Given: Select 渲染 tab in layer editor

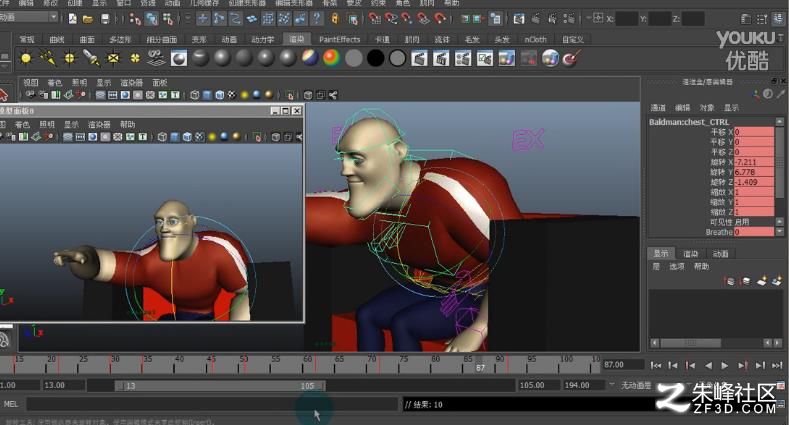Looking at the screenshot, I should [x=690, y=254].
